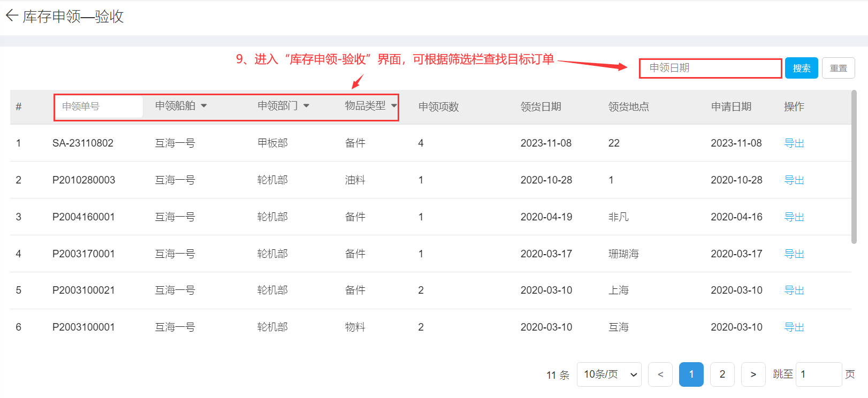868x398 pixels.
Task: Select order number P2003100001
Action: tap(83, 327)
